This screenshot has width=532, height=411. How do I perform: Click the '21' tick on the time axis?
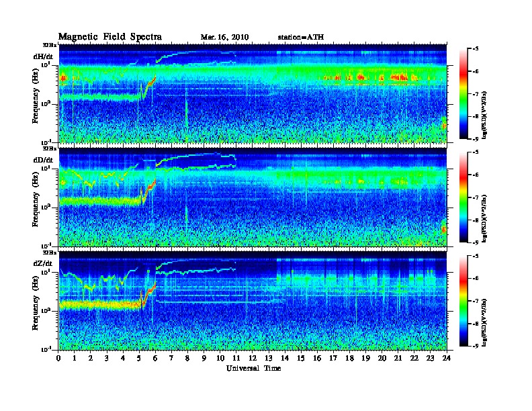398,358
